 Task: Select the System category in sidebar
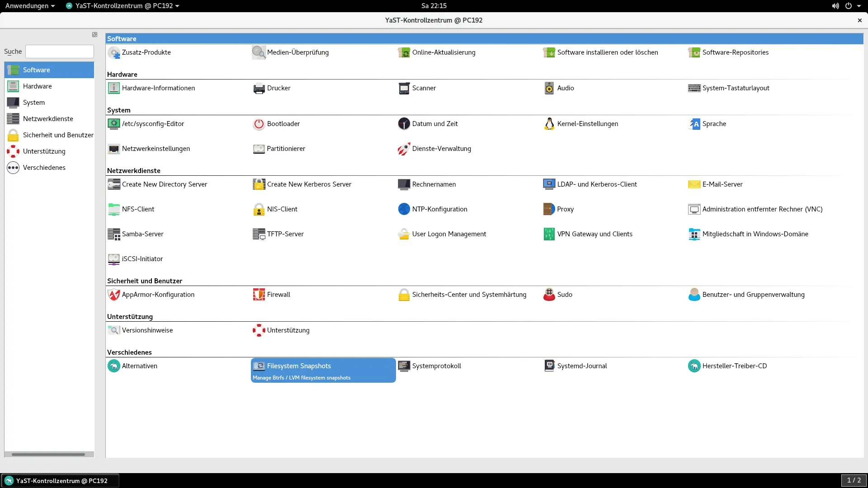[x=49, y=103]
